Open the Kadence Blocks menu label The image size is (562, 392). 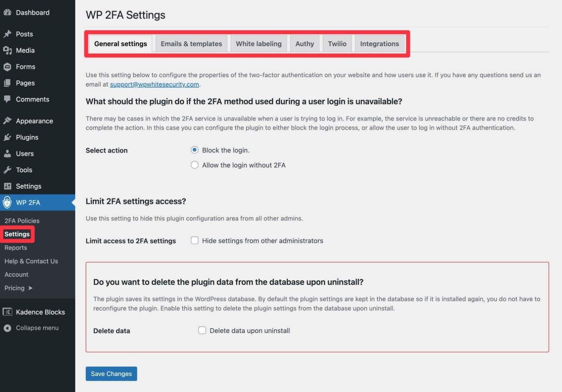[x=41, y=312]
